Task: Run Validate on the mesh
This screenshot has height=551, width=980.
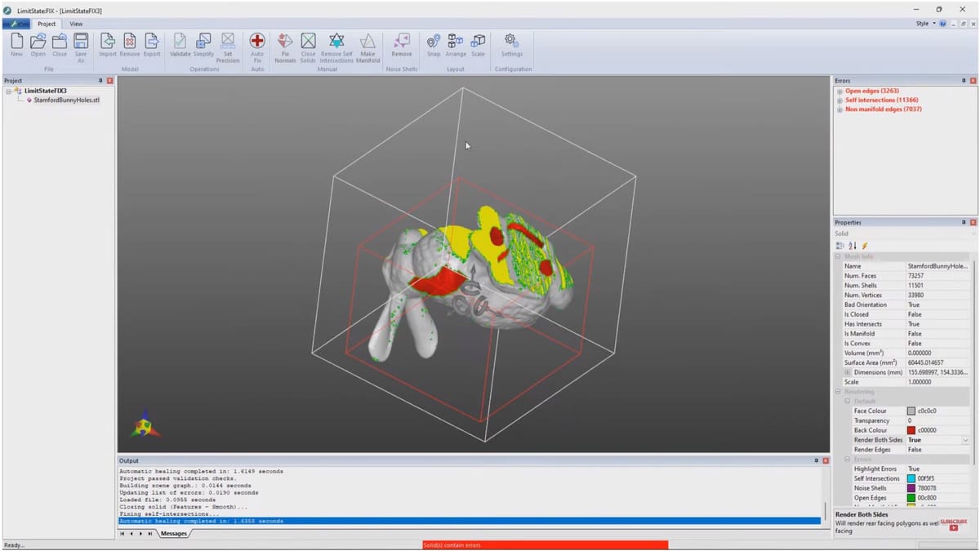Action: click(x=180, y=44)
